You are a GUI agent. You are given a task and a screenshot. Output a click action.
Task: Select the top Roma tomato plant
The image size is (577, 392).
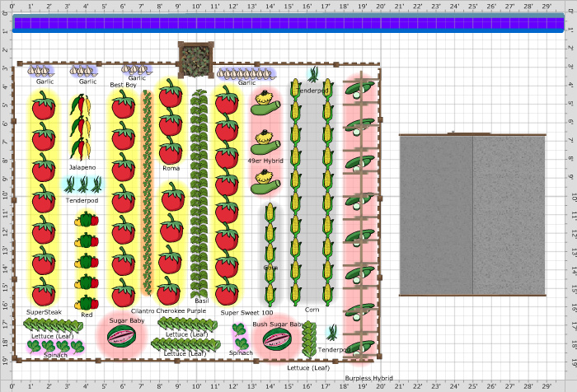[170, 95]
